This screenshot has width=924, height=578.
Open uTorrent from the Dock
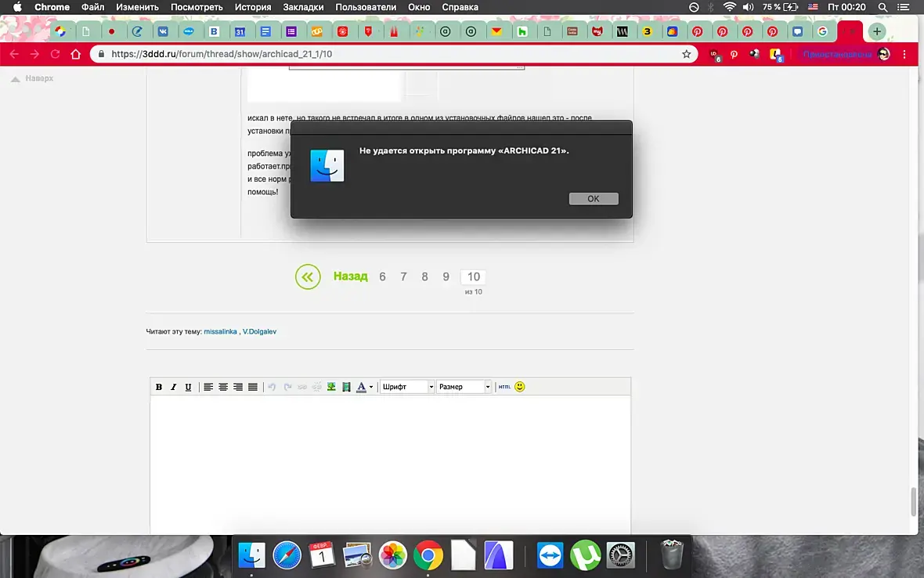(585, 555)
